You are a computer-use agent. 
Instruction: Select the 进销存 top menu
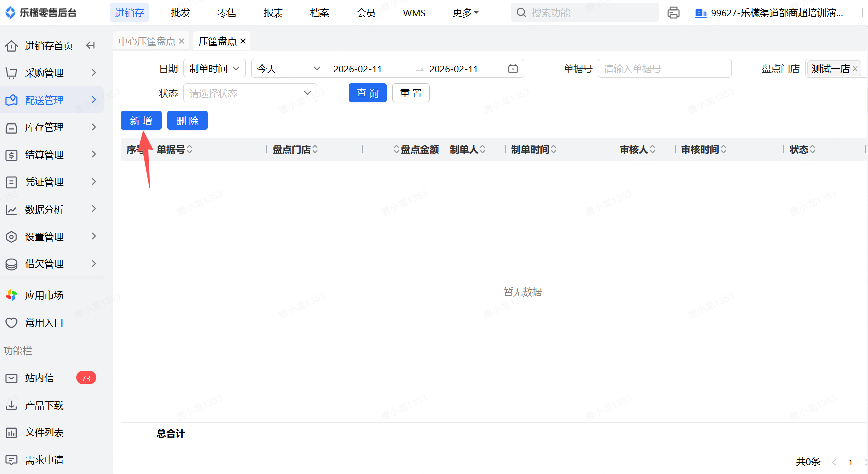point(129,13)
